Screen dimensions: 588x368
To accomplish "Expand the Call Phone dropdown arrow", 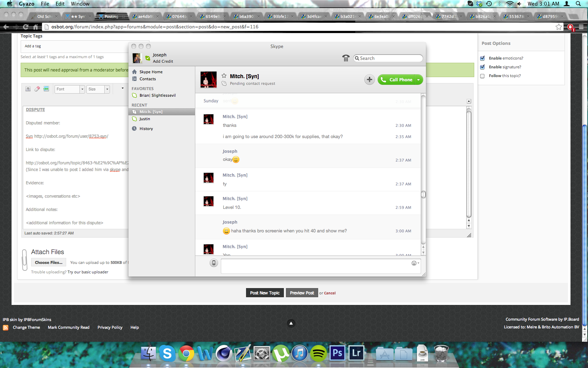I will 419,80.
